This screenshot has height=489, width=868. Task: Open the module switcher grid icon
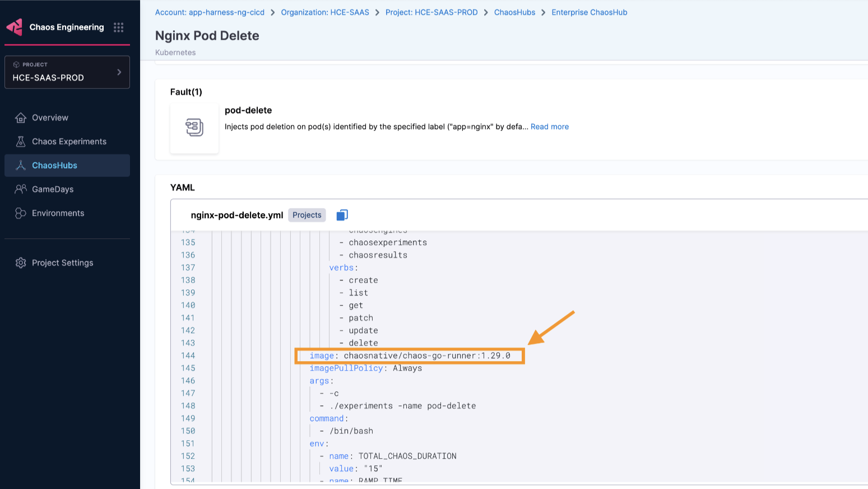click(x=118, y=27)
